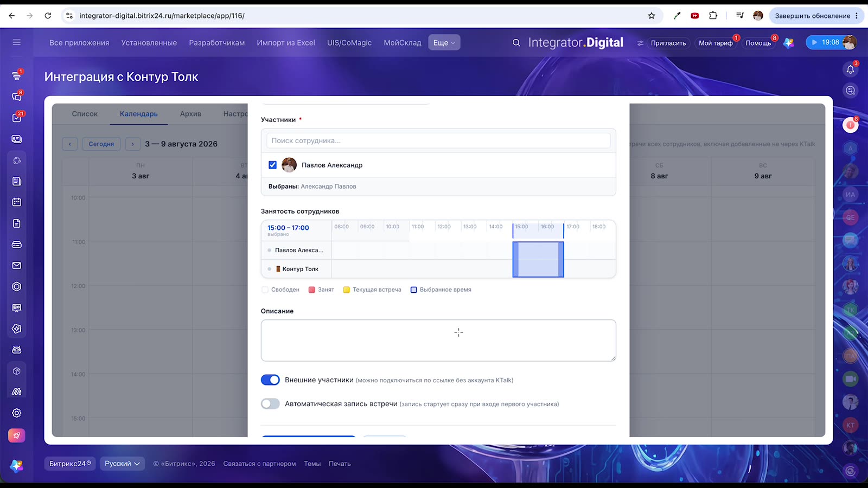Image resolution: width=868 pixels, height=488 pixels.
Task: Click the Поиск сотрудника search field
Action: pyautogui.click(x=438, y=140)
